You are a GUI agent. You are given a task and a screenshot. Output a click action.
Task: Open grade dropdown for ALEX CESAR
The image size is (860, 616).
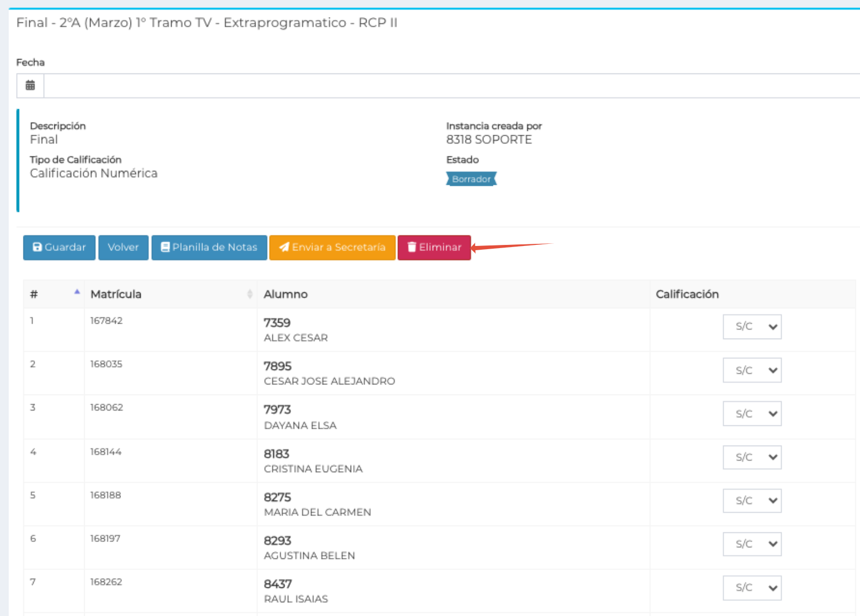pos(752,327)
